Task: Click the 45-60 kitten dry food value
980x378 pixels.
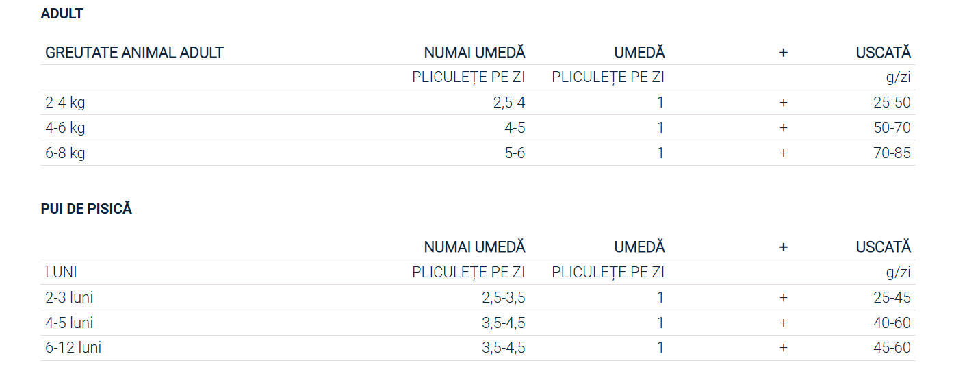Action: (892, 348)
